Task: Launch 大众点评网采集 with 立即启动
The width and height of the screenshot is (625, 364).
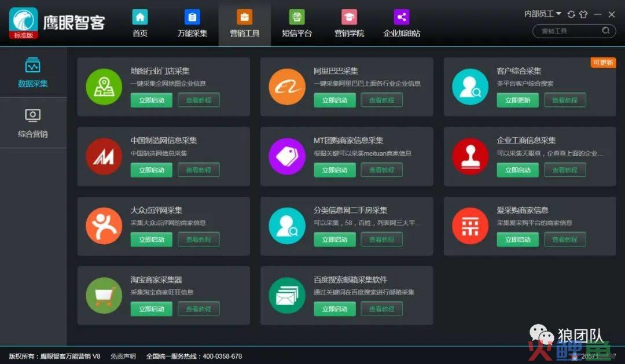Action: pos(152,239)
